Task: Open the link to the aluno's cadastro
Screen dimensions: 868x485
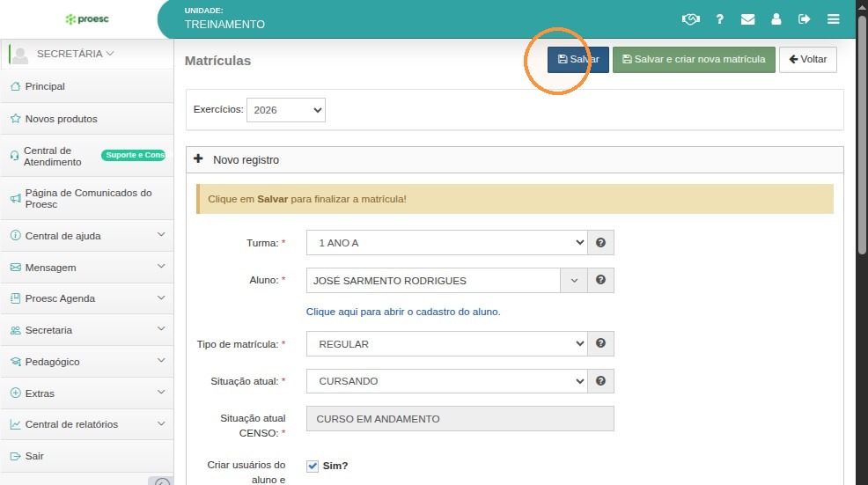Action: click(403, 312)
